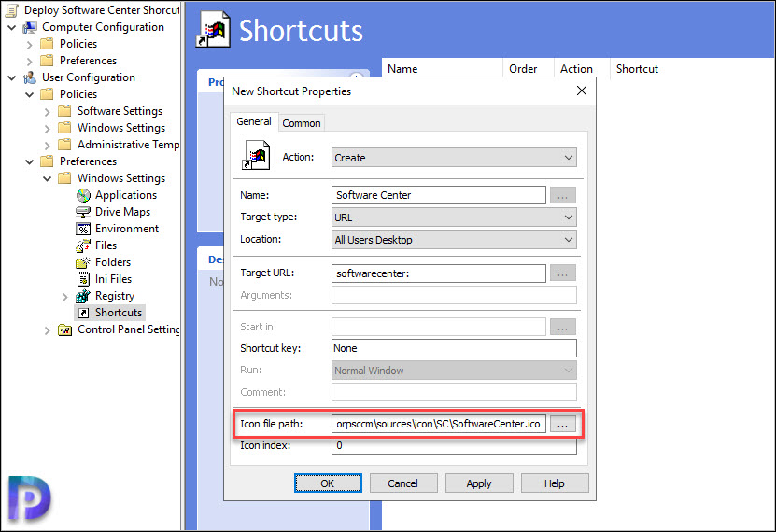Close the New Shortcut Properties dialog

pyautogui.click(x=582, y=91)
